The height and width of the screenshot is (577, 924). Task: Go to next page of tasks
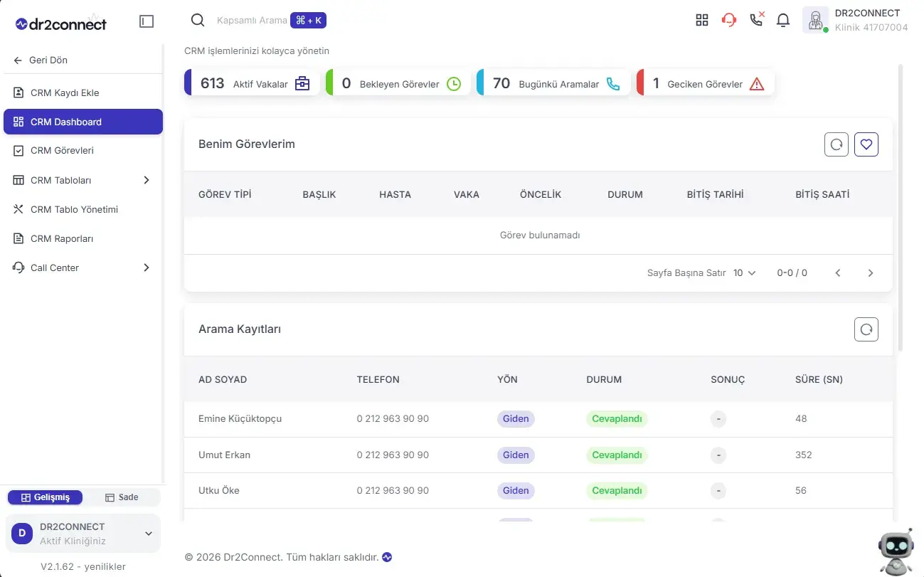tap(871, 273)
